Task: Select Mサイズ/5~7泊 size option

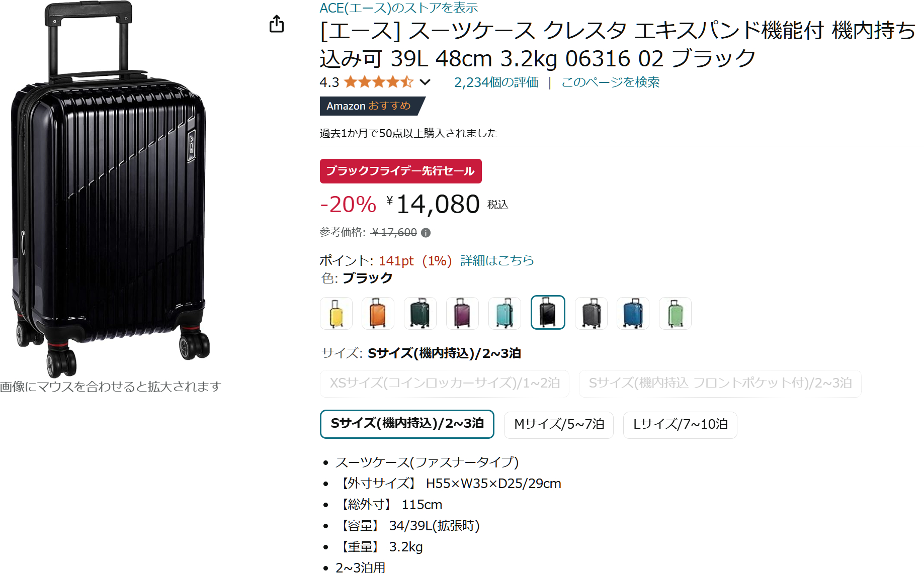Action: (x=559, y=425)
